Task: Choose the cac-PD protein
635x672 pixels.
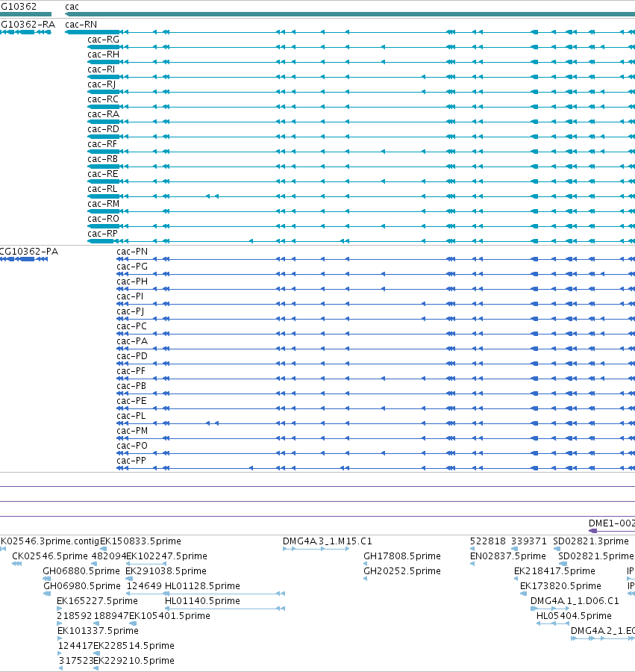Action: tap(132, 357)
